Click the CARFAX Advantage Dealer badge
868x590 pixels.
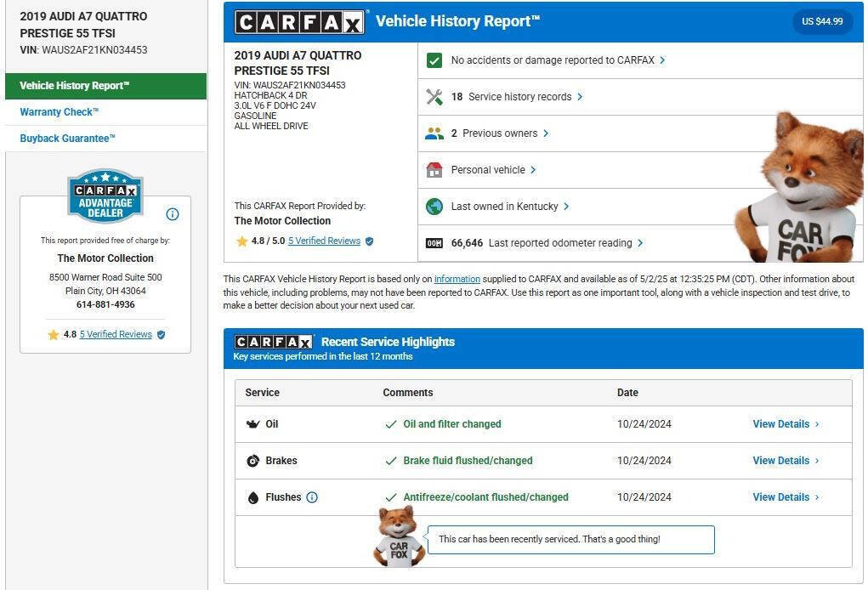coord(105,196)
